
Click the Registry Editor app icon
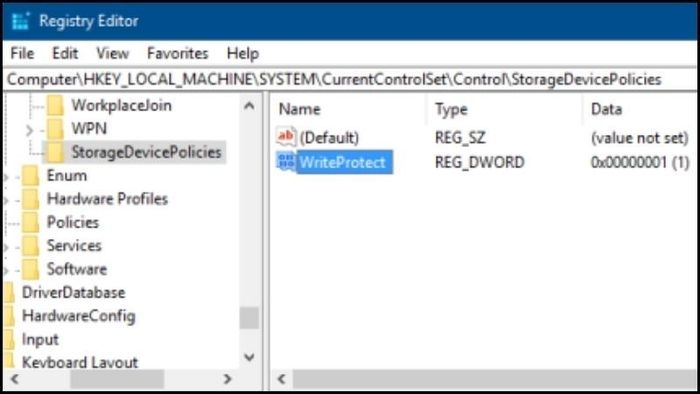point(20,21)
